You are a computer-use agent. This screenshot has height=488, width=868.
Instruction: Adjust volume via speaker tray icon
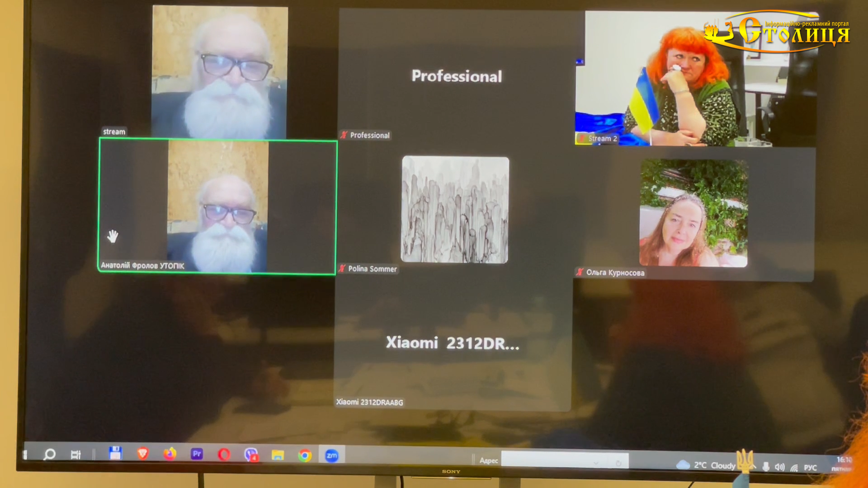coord(779,467)
